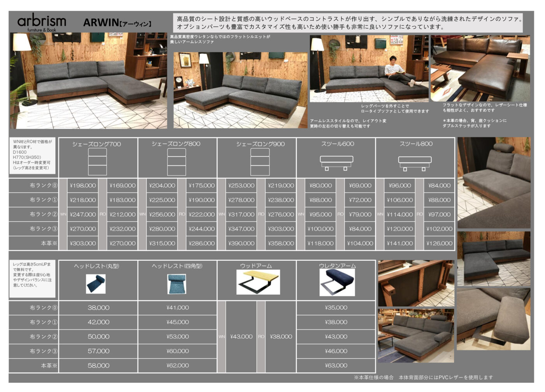Viewport: 545px width, 392px height.
Task: Click the スツール600 stool diagram icon
Action: click(x=336, y=163)
